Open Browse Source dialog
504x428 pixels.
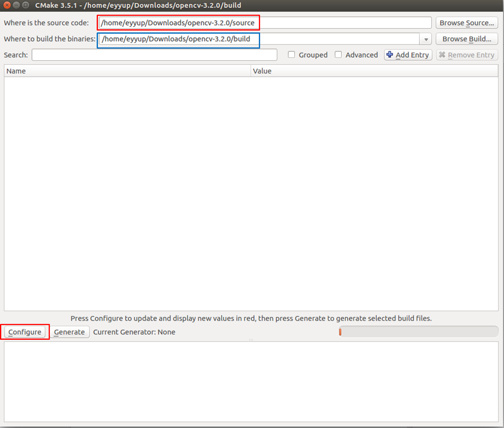click(x=467, y=23)
